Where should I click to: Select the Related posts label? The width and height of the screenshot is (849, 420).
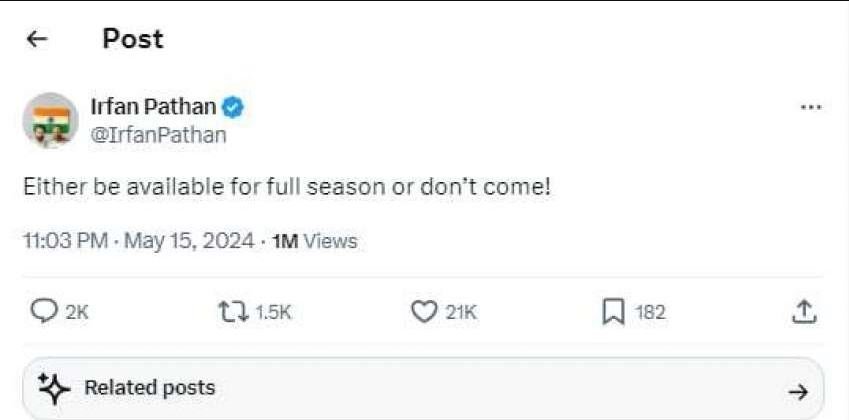149,388
